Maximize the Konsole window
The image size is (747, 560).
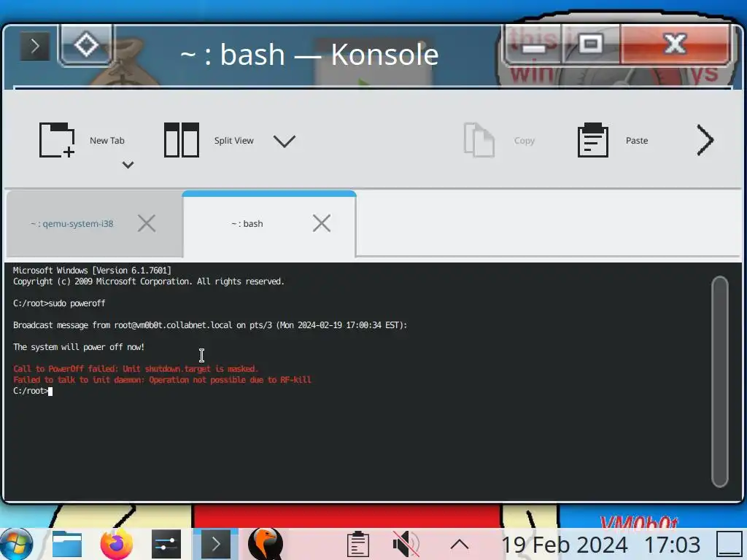[x=591, y=45]
